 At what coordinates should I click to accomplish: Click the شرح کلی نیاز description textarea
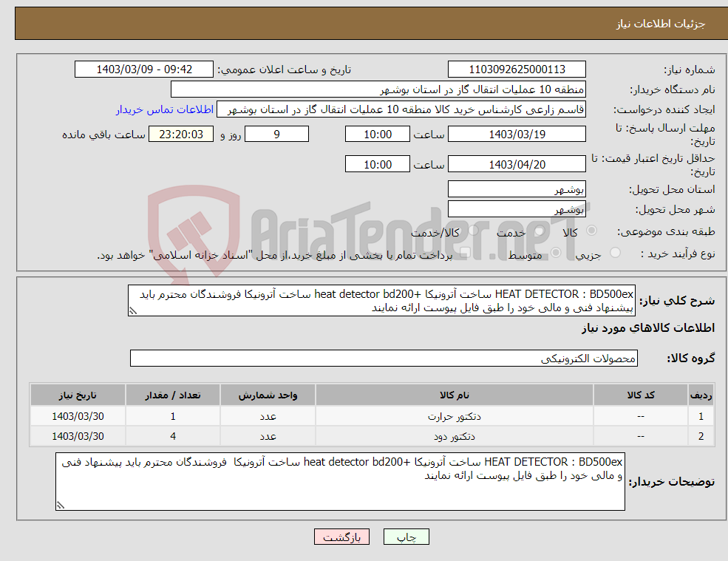click(x=381, y=301)
